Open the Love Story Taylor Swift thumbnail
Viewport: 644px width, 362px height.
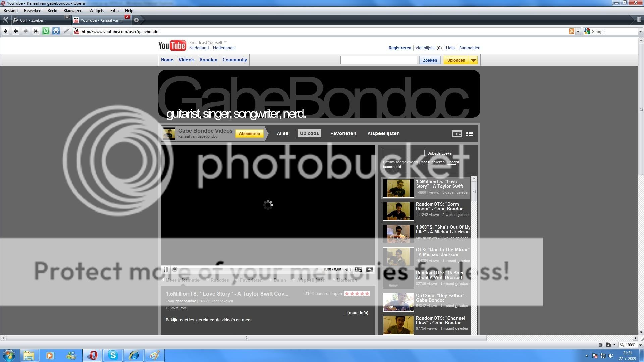(398, 188)
